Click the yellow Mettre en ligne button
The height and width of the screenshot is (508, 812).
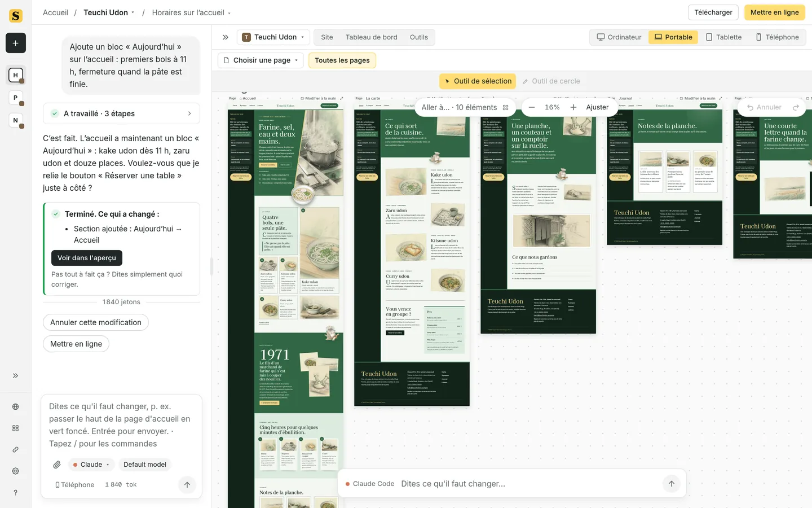pyautogui.click(x=775, y=12)
